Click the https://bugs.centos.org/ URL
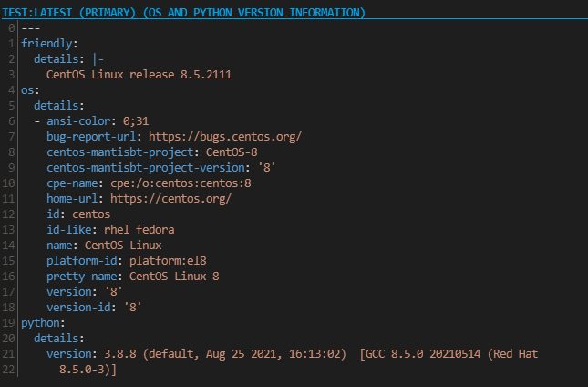The width and height of the screenshot is (588, 387). tap(225, 137)
